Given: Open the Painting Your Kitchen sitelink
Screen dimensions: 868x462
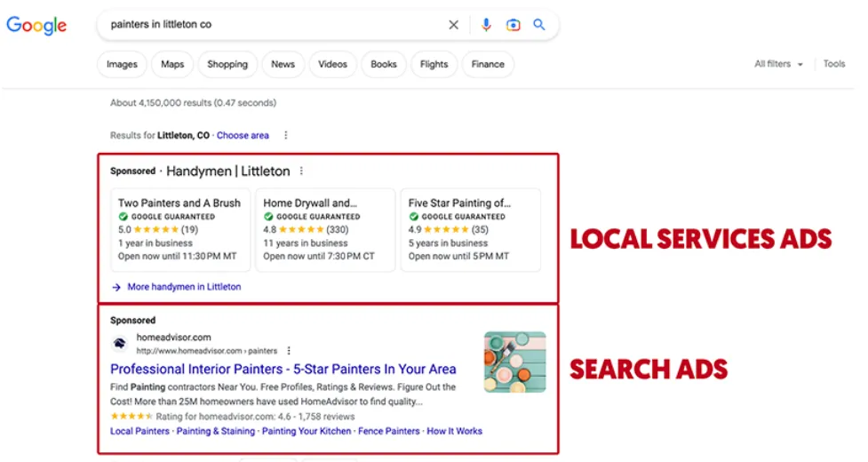Looking at the screenshot, I should 307,431.
